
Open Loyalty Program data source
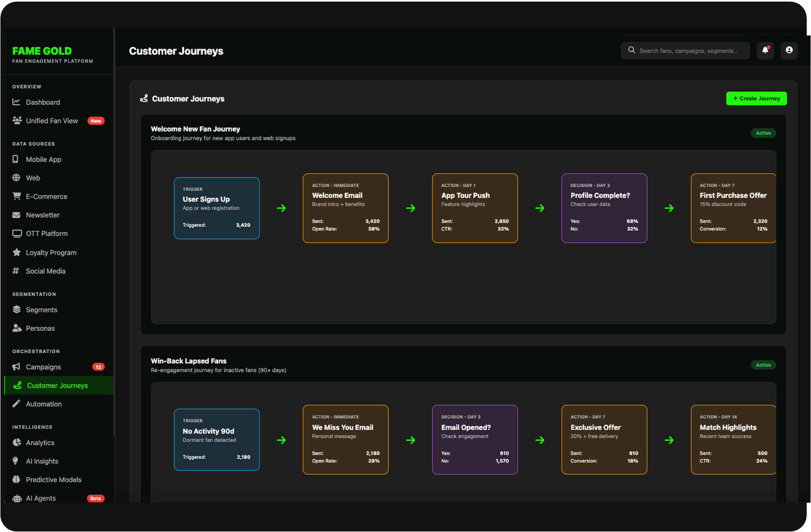click(59, 252)
